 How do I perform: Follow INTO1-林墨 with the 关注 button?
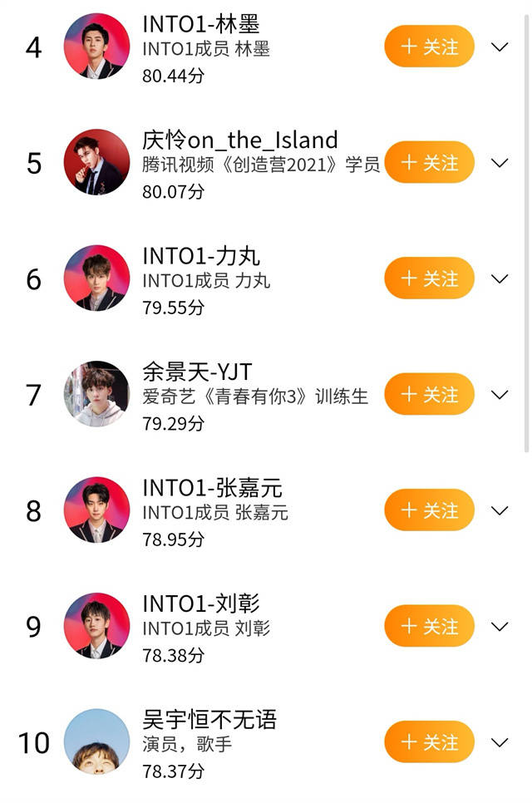(429, 47)
